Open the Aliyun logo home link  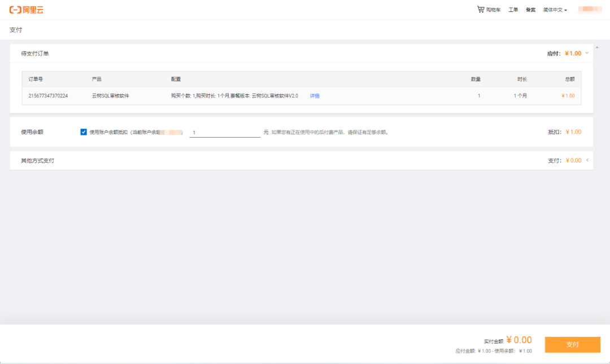pos(27,10)
